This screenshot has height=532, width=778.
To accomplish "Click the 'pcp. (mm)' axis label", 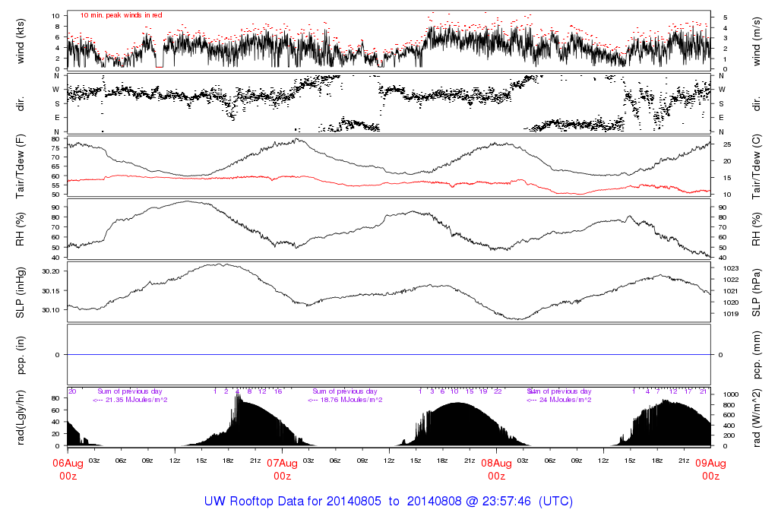I will [x=757, y=355].
